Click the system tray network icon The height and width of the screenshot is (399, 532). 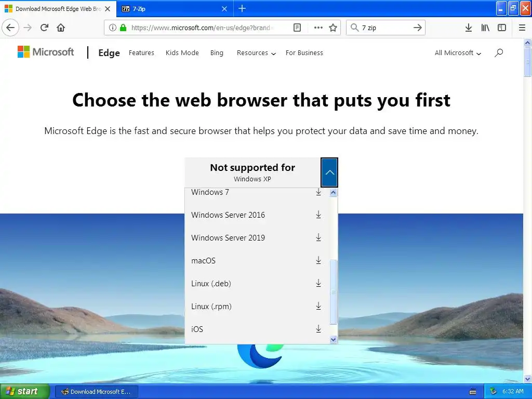pyautogui.click(x=494, y=392)
